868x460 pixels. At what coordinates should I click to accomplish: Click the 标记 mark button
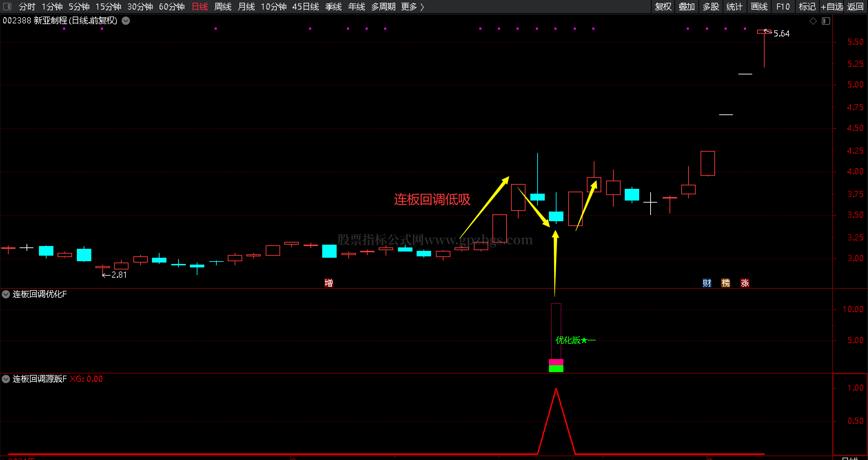[807, 7]
